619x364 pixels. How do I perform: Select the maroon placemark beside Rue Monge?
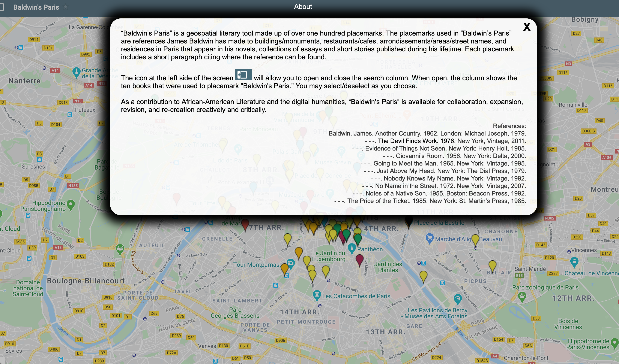pos(359,260)
